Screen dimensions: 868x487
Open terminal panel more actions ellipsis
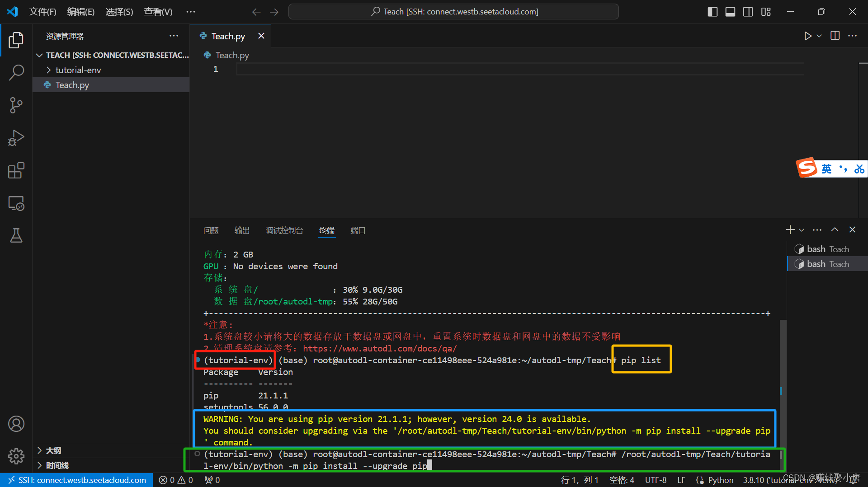[817, 230]
